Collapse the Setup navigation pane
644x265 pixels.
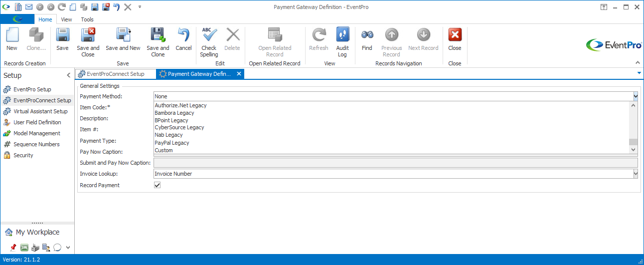tap(69, 75)
